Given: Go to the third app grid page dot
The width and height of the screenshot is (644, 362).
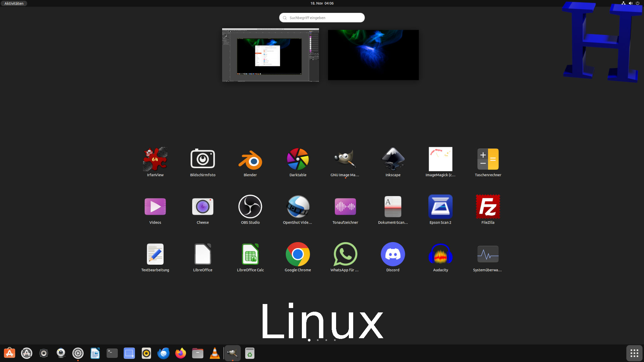Looking at the screenshot, I should pyautogui.click(x=326, y=340).
